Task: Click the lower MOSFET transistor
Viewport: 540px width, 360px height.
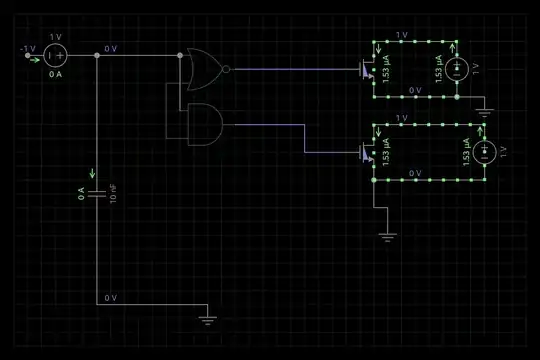Action: 368,152
